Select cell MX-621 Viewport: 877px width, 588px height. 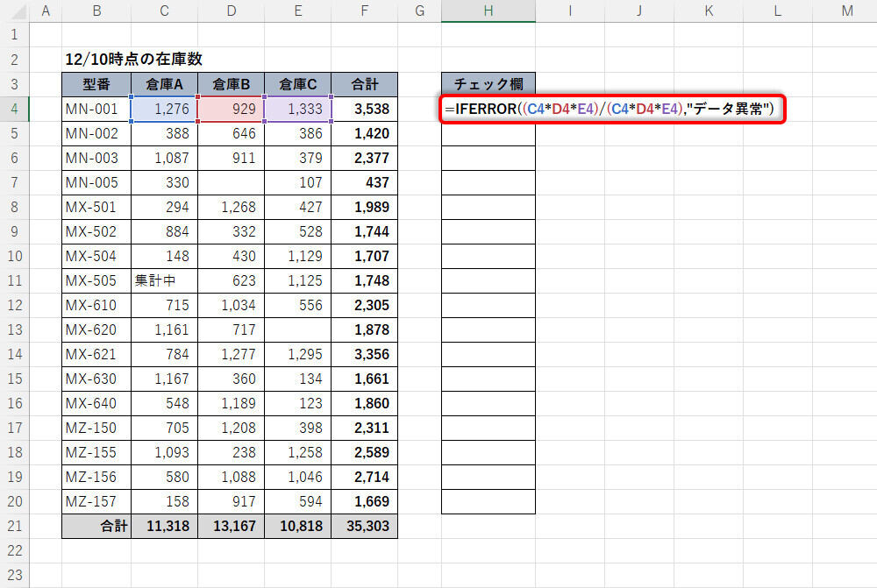tap(96, 354)
